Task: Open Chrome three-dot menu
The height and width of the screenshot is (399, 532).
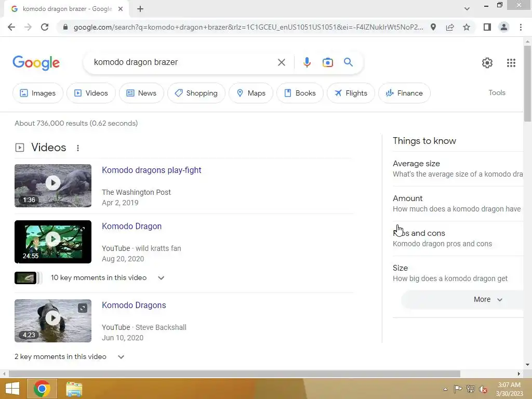Action: pyautogui.click(x=521, y=27)
